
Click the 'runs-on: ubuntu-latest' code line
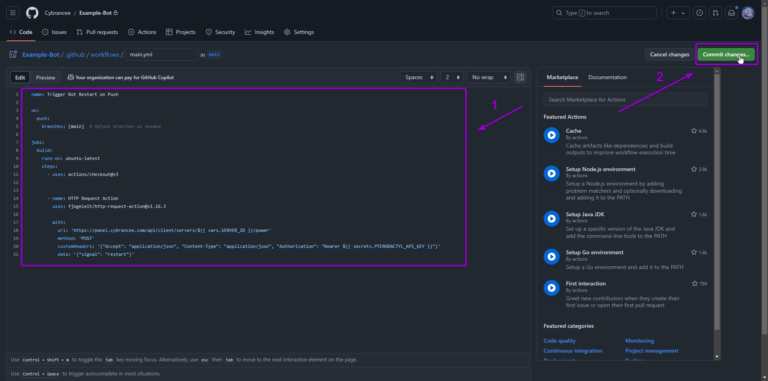[71, 159]
